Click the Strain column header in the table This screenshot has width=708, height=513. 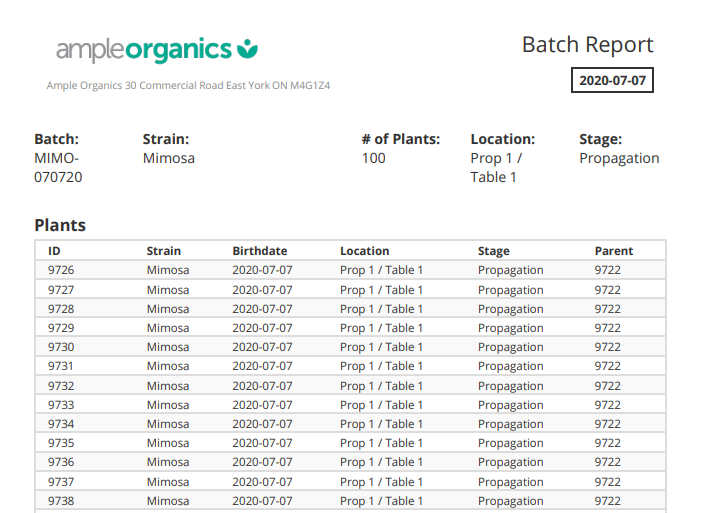pyautogui.click(x=163, y=251)
